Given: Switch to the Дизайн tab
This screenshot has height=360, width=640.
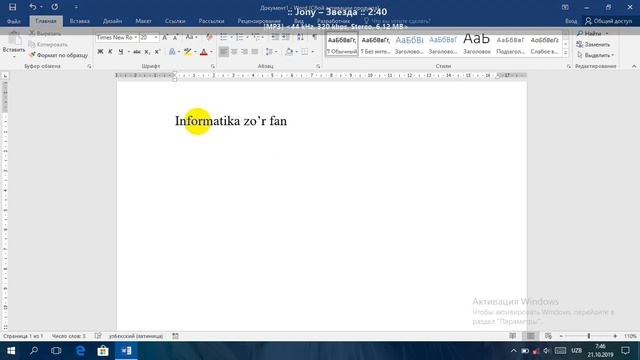Looking at the screenshot, I should point(112,21).
